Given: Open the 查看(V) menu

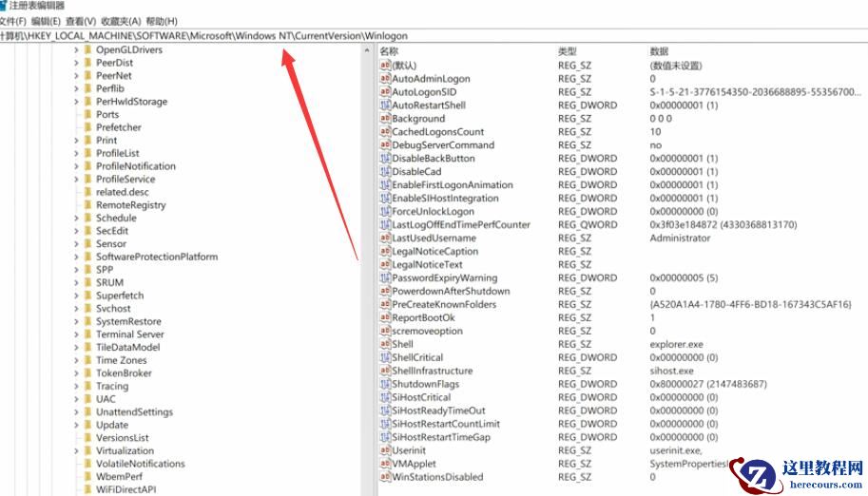Looking at the screenshot, I should click(81, 21).
